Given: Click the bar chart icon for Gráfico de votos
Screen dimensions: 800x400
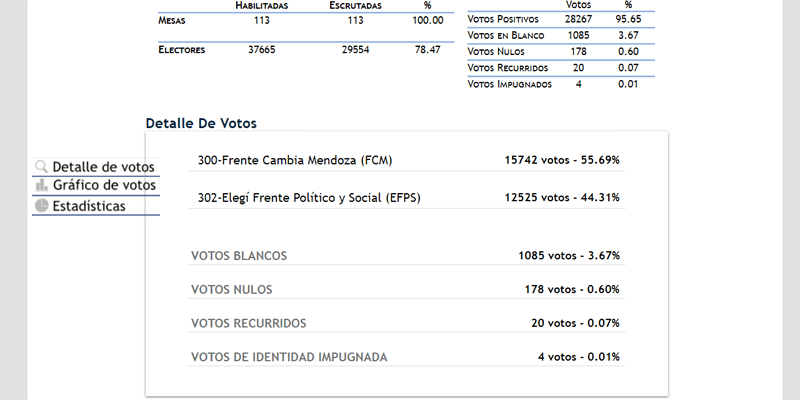Looking at the screenshot, I should [41, 185].
